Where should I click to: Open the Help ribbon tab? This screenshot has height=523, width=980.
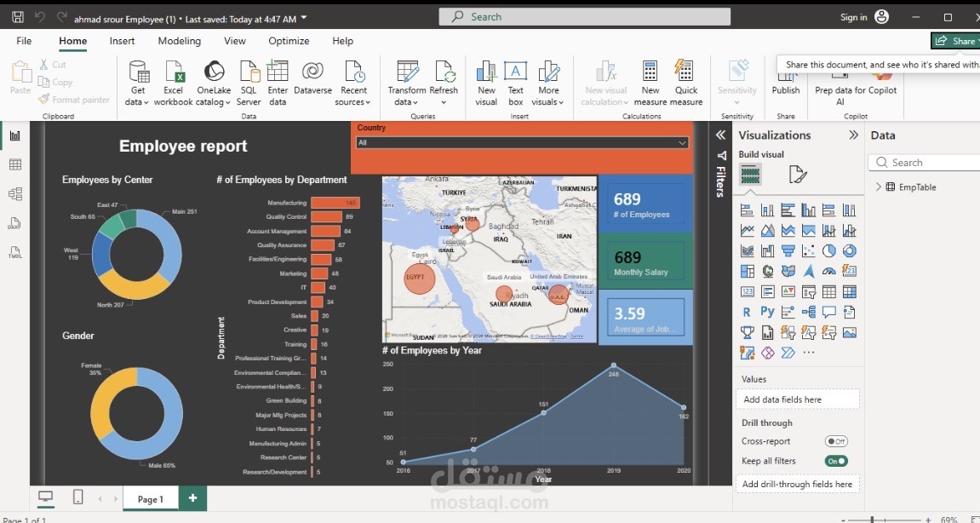tap(342, 41)
